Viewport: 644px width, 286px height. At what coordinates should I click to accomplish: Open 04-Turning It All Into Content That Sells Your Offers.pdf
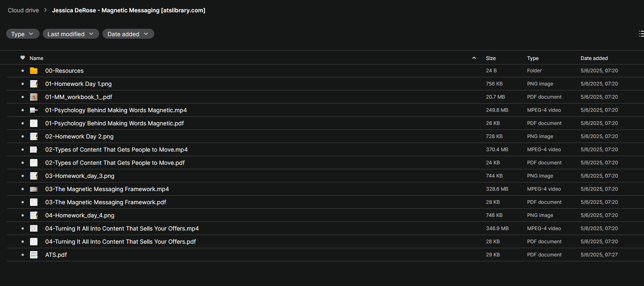coord(121,242)
